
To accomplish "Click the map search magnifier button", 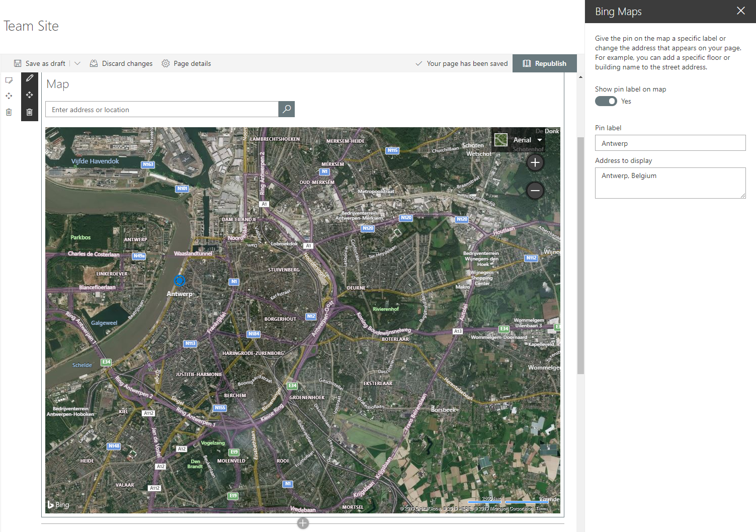I will pos(287,109).
